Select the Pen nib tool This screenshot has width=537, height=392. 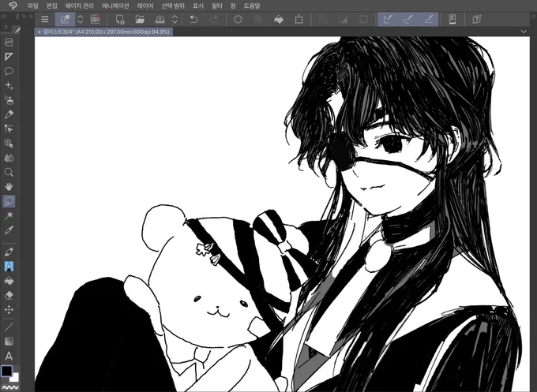point(9,252)
